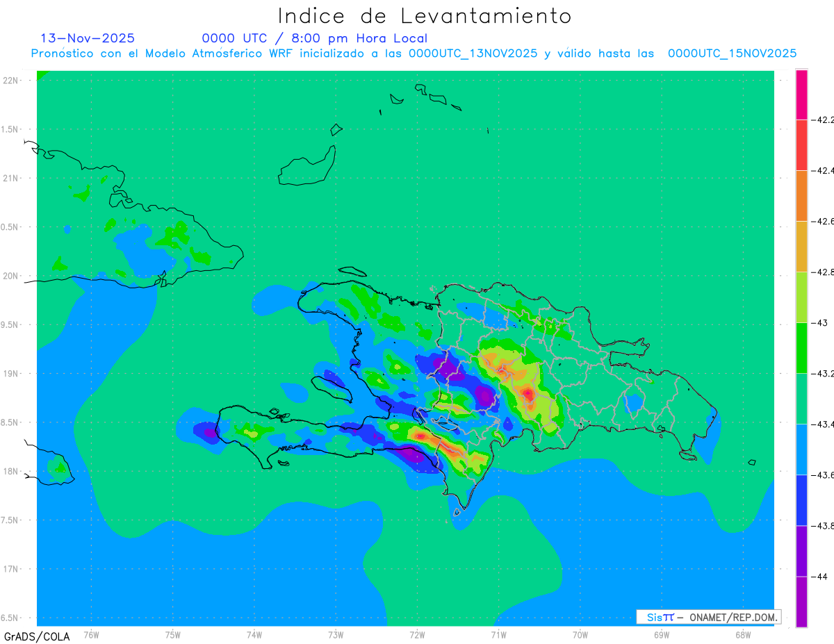Click the '19N' latitude label
Viewport: 834px width, 644px height.
pos(10,373)
